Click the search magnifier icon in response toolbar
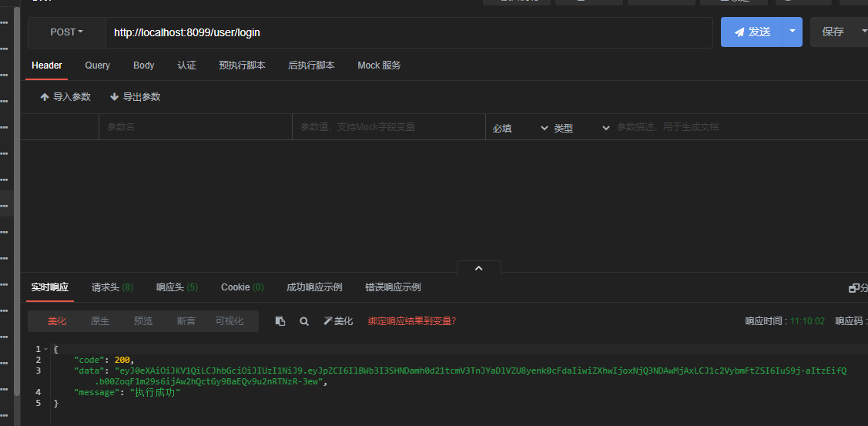The width and height of the screenshot is (868, 426). pyautogui.click(x=304, y=321)
